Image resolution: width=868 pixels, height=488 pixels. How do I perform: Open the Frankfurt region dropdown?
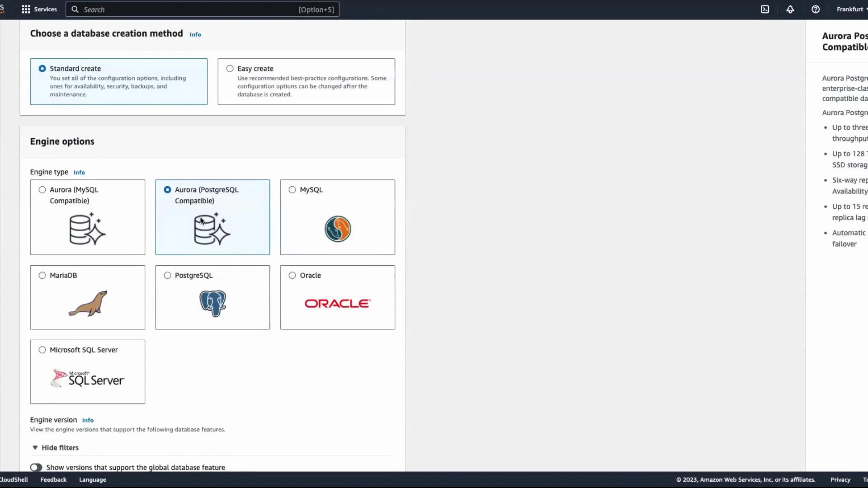(852, 9)
